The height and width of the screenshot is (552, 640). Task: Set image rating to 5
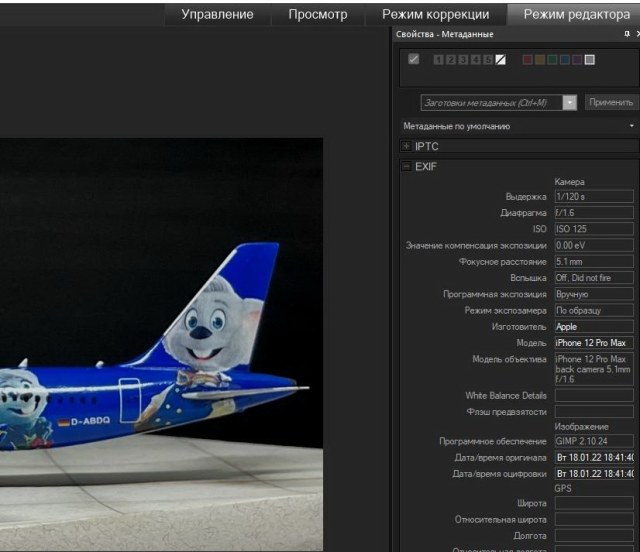tap(488, 60)
